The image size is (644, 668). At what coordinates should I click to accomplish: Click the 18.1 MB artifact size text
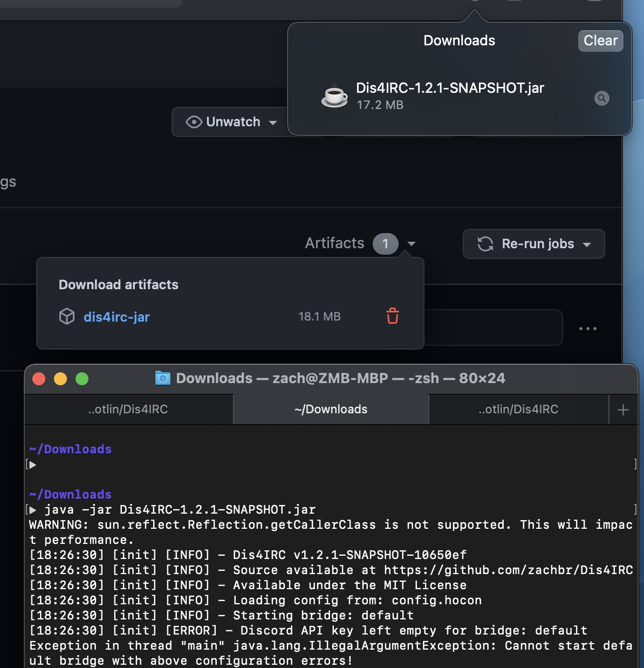click(319, 316)
